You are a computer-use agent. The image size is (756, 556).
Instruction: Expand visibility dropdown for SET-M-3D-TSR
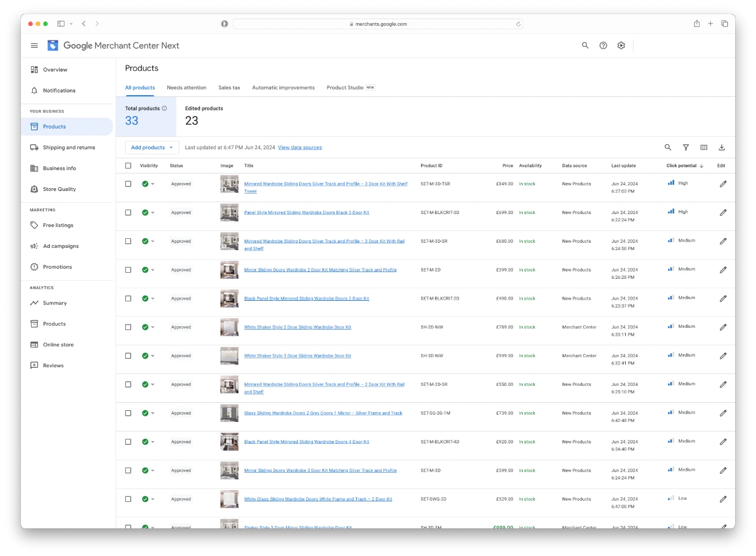153,184
